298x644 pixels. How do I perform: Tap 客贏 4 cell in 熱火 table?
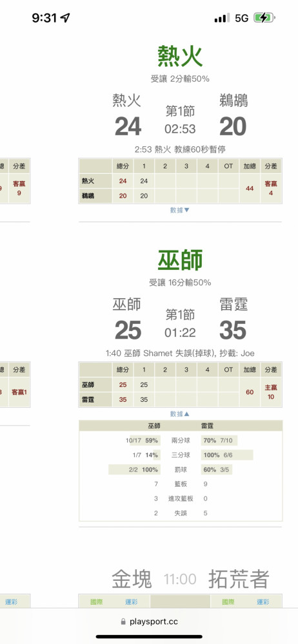pyautogui.click(x=271, y=188)
